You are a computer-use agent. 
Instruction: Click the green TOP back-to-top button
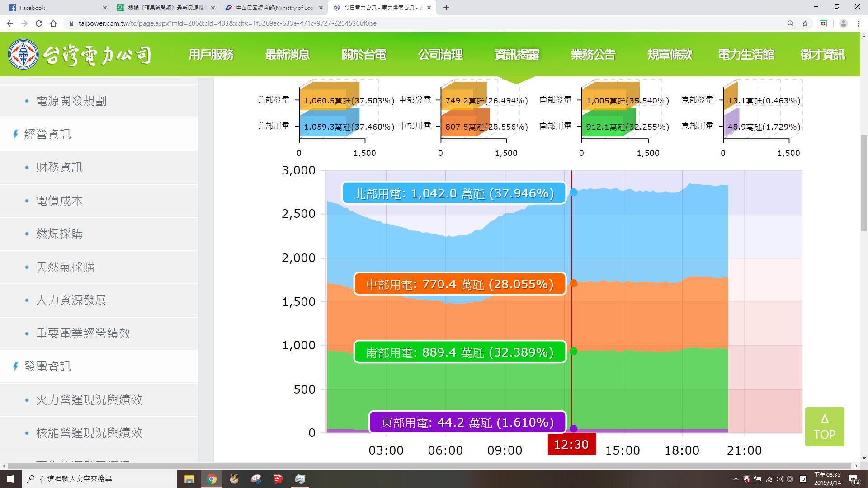tap(825, 427)
